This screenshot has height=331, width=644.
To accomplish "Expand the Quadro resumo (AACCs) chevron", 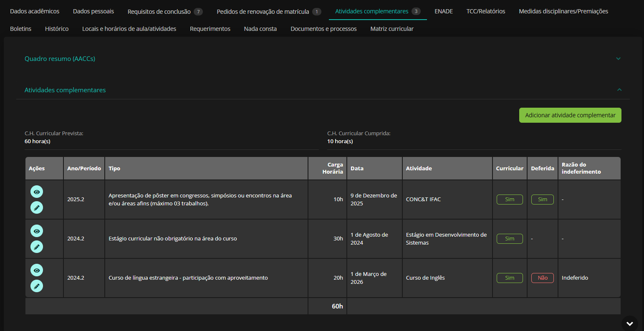I will click(x=619, y=59).
